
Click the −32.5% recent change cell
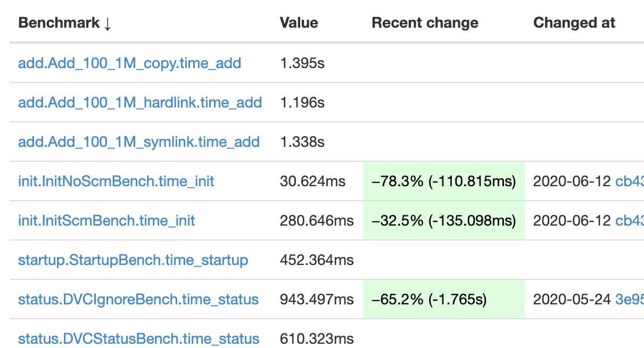444,220
